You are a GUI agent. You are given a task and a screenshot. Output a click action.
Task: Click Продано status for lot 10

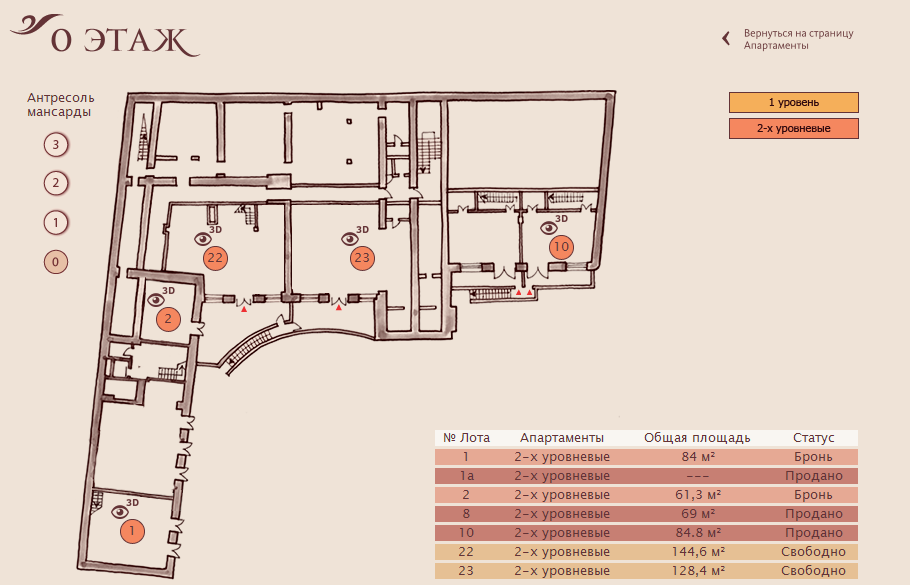[814, 533]
